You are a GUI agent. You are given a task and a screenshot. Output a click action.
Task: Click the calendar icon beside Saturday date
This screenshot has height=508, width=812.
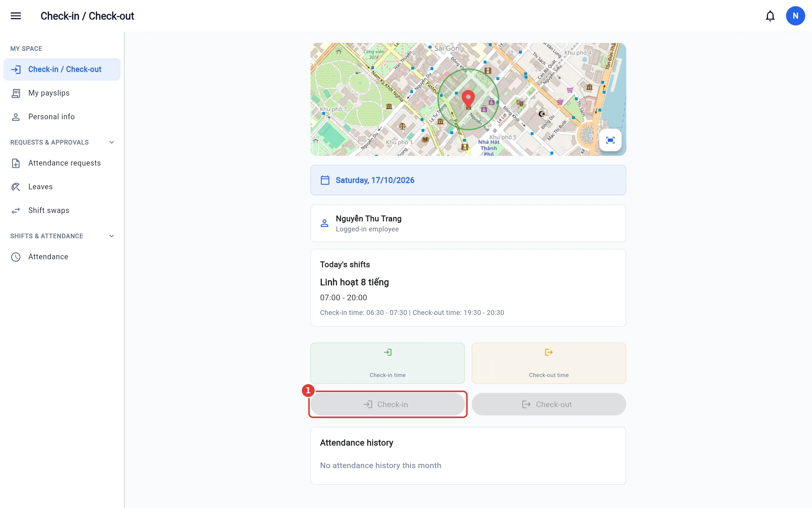(325, 180)
